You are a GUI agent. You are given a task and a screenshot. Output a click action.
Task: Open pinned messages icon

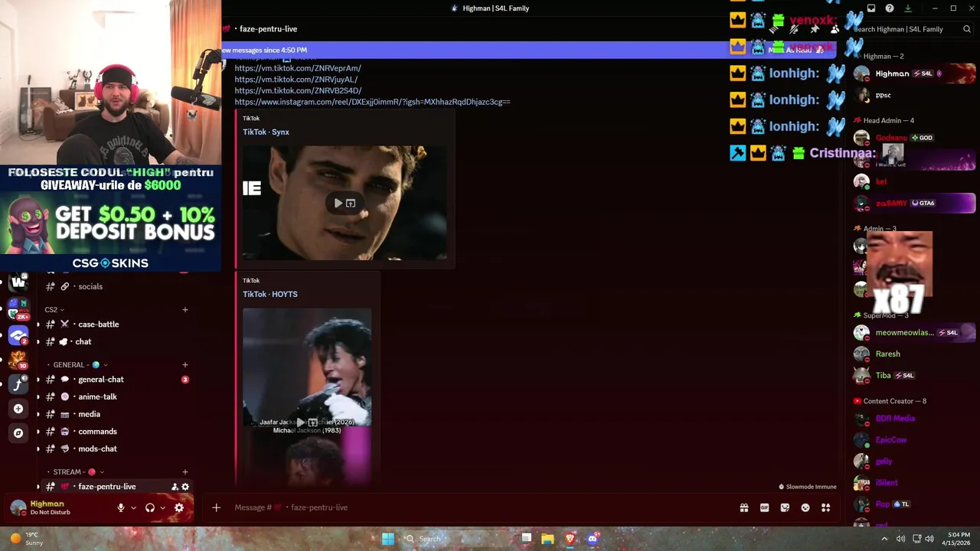click(815, 29)
